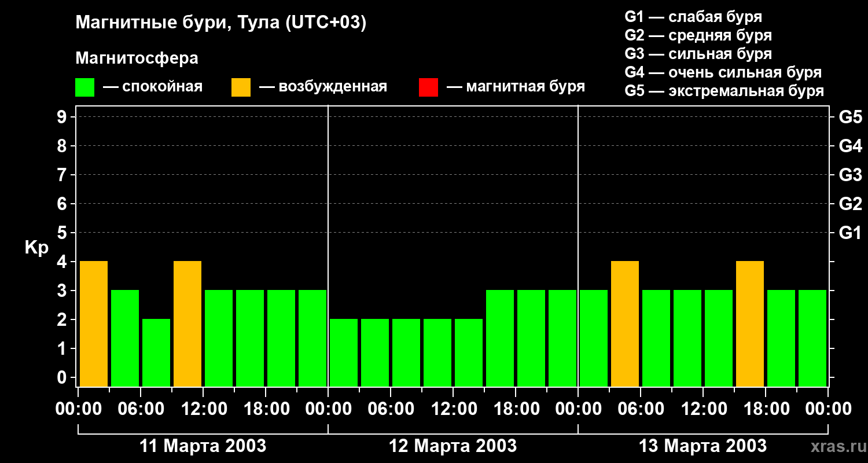Click the right-axis 'G1' tick label
The height and width of the screenshot is (463, 868).
pos(850,233)
